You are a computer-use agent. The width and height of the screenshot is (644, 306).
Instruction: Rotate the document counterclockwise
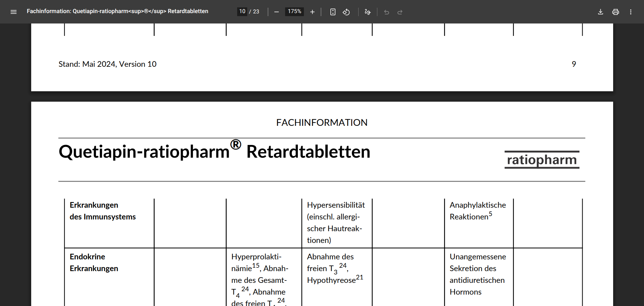tap(346, 12)
